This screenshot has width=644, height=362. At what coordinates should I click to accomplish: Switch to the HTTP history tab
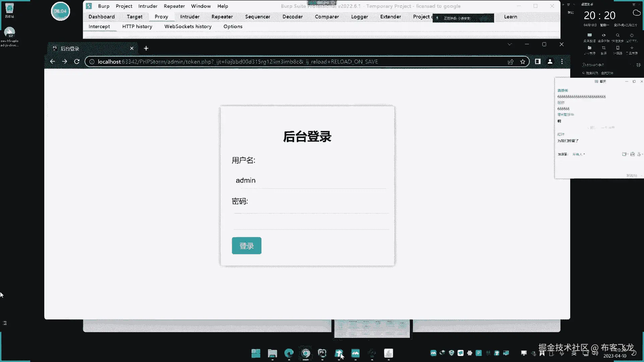(x=137, y=26)
